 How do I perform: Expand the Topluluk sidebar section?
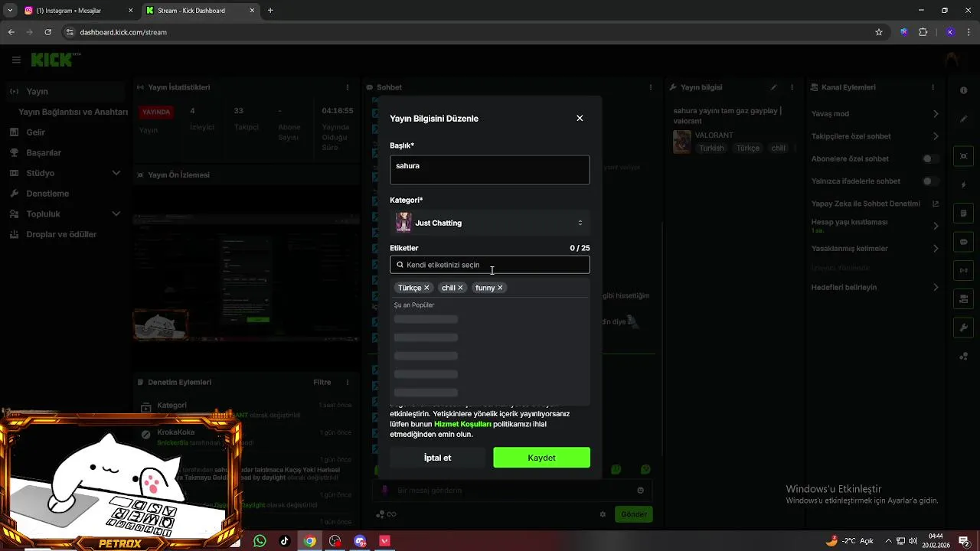[116, 214]
